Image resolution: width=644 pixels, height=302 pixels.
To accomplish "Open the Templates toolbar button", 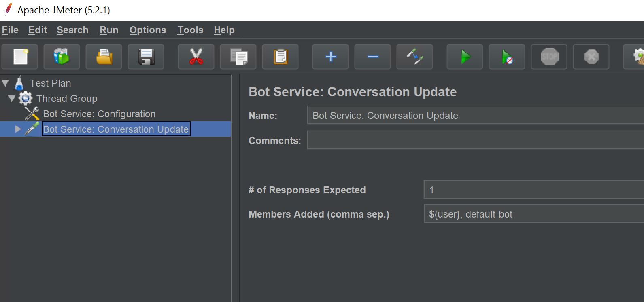I will tap(62, 57).
